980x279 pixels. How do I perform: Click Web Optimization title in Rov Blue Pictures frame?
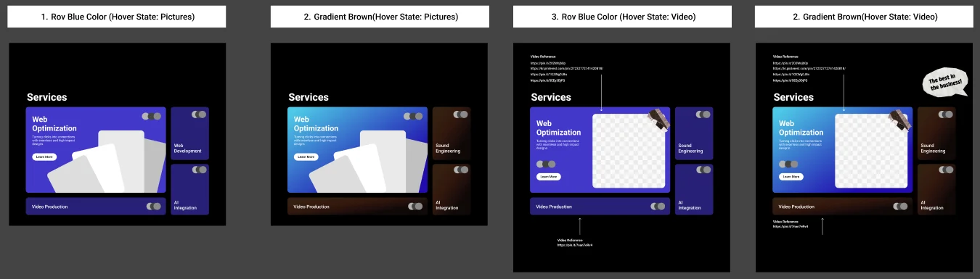[x=54, y=124]
